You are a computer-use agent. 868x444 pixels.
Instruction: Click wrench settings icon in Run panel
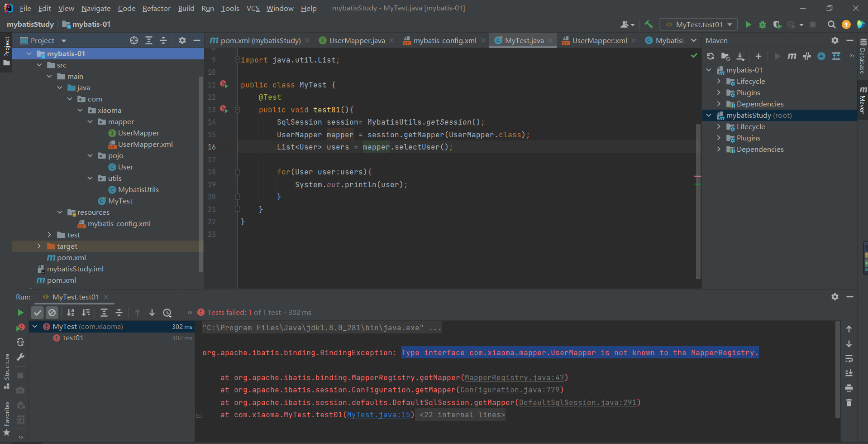[x=20, y=357]
